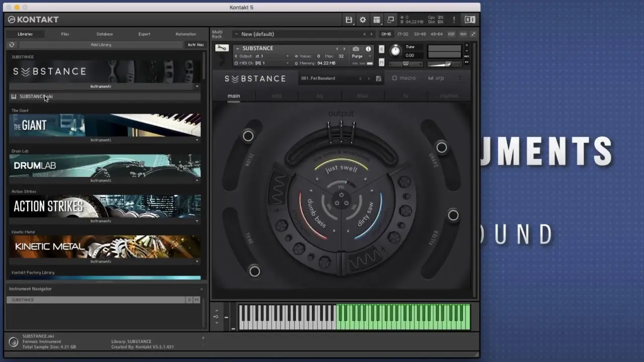Screen dimensions: 644x362
Task: Click the refresh libraries icon
Action: 12,45
